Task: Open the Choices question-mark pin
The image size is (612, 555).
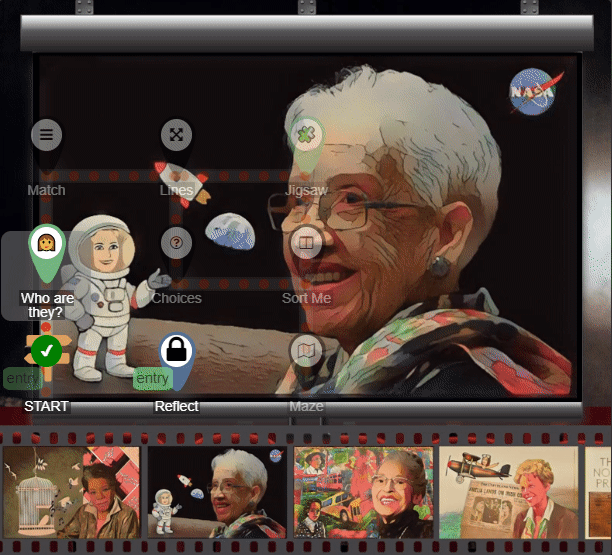Action: tap(176, 243)
